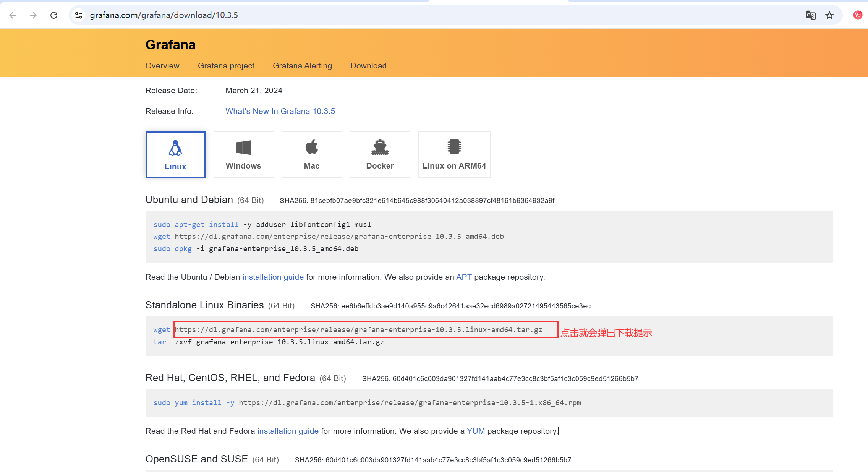Select Linux on ARM64 chip tile

tap(454, 154)
